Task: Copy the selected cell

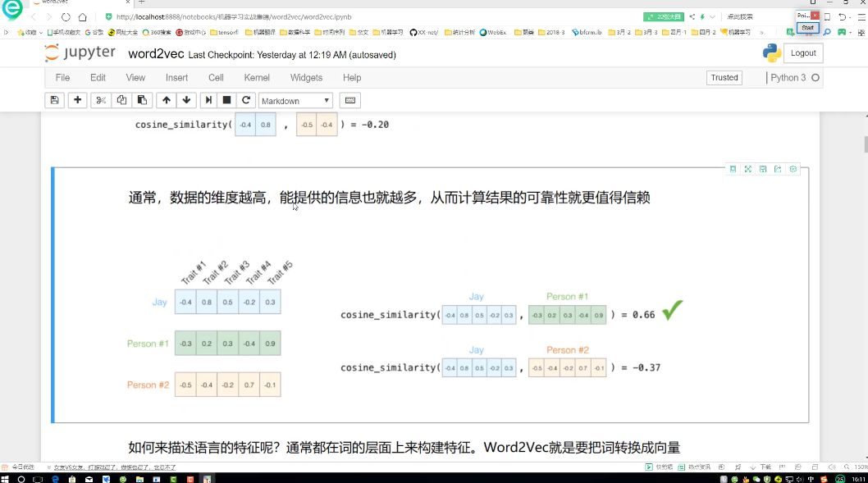Action: point(121,99)
